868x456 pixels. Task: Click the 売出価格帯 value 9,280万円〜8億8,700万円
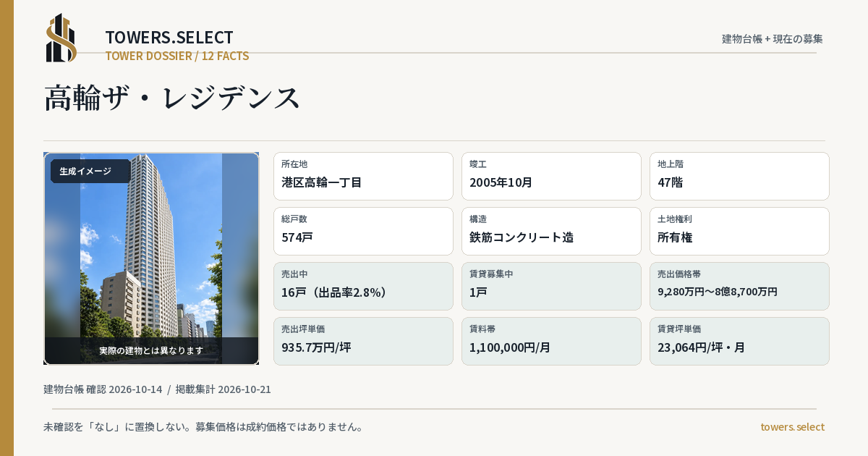(x=718, y=292)
